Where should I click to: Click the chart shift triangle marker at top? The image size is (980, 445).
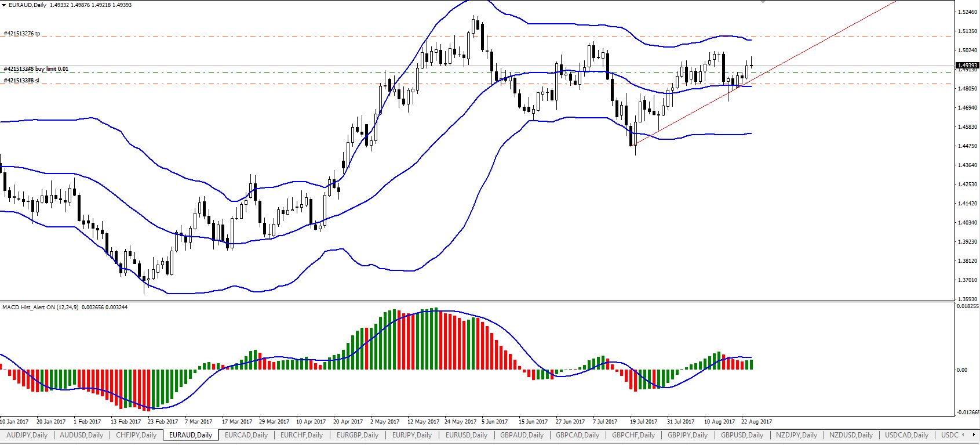point(763,2)
